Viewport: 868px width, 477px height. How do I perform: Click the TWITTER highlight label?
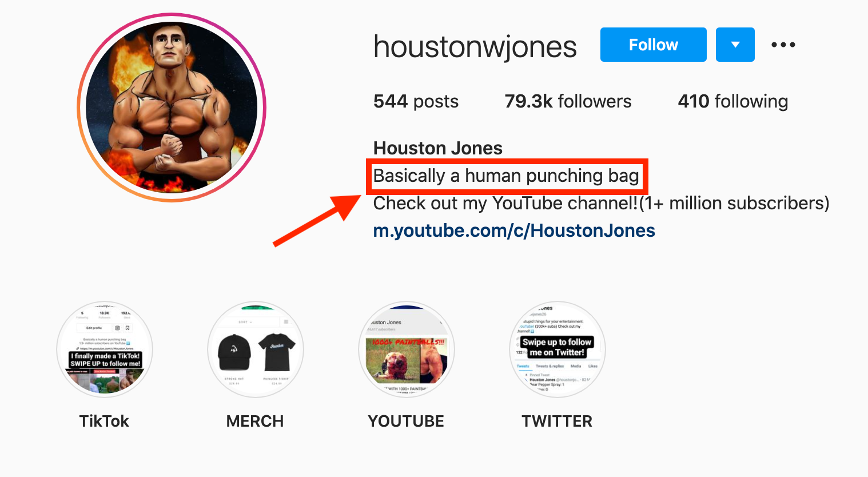click(x=557, y=422)
